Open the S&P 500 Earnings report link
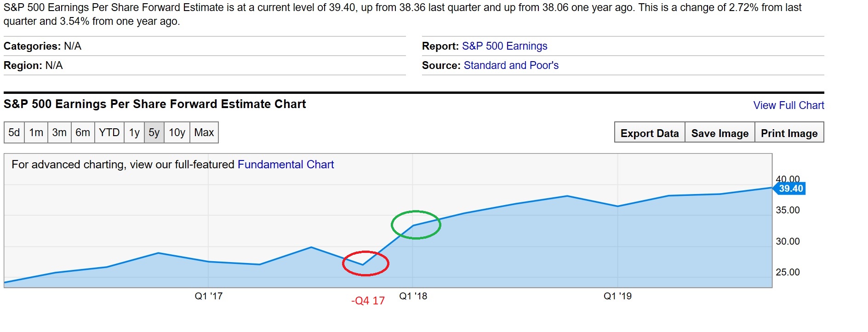Viewport: 868px width, 332px height. [504, 46]
